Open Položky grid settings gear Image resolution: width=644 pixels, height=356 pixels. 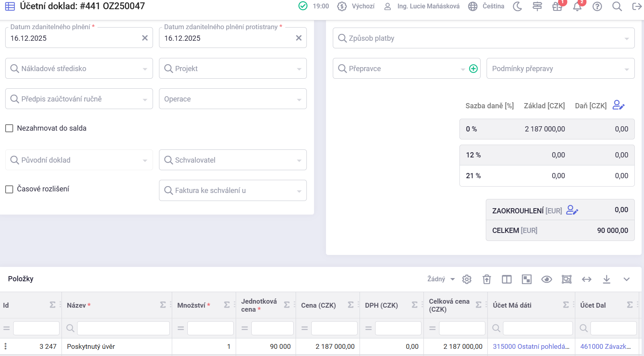(467, 279)
